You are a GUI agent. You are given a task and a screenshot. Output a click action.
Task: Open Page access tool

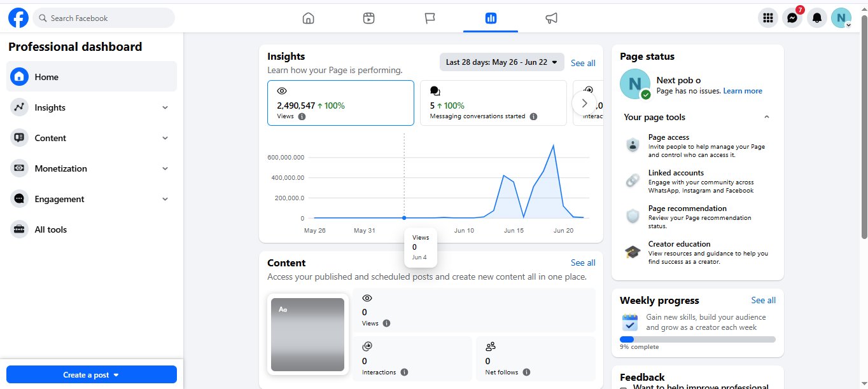click(x=697, y=146)
